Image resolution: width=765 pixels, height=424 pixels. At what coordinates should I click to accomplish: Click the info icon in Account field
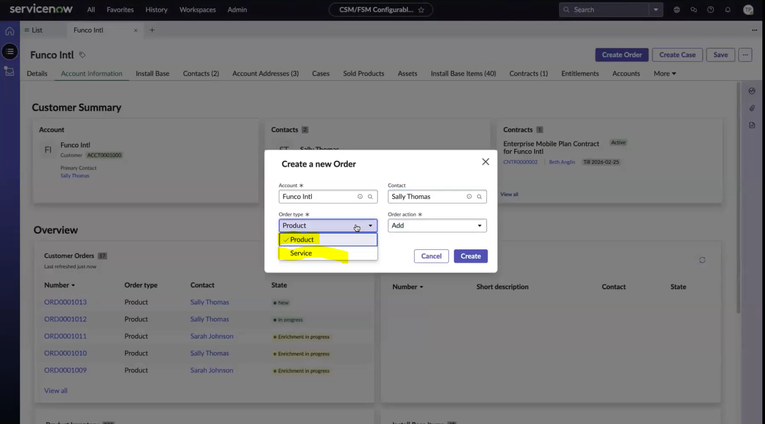point(360,197)
